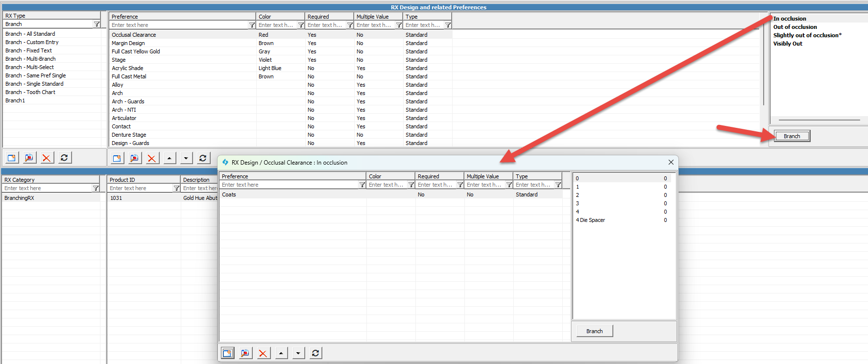Select 'BranchingRX' category row

[x=51, y=198]
